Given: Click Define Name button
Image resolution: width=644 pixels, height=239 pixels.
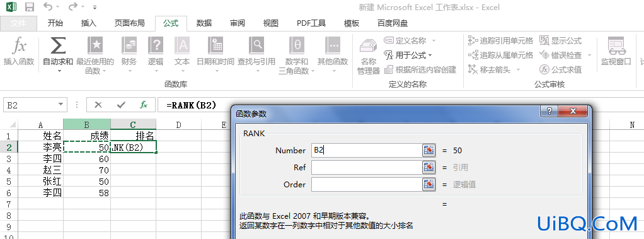Looking at the screenshot, I should tap(406, 41).
